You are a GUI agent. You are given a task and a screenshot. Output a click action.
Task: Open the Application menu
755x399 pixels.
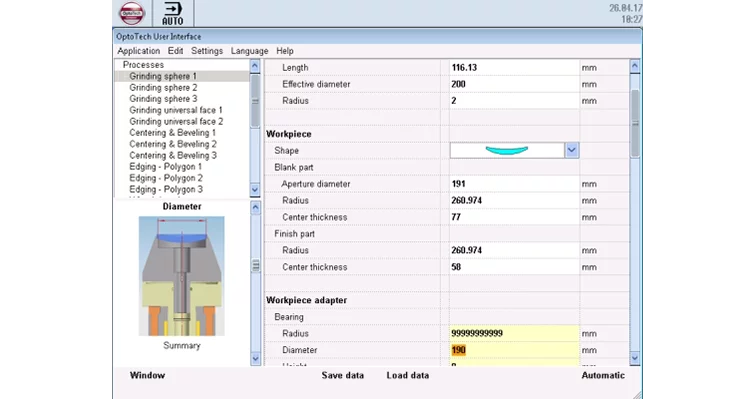coord(139,51)
